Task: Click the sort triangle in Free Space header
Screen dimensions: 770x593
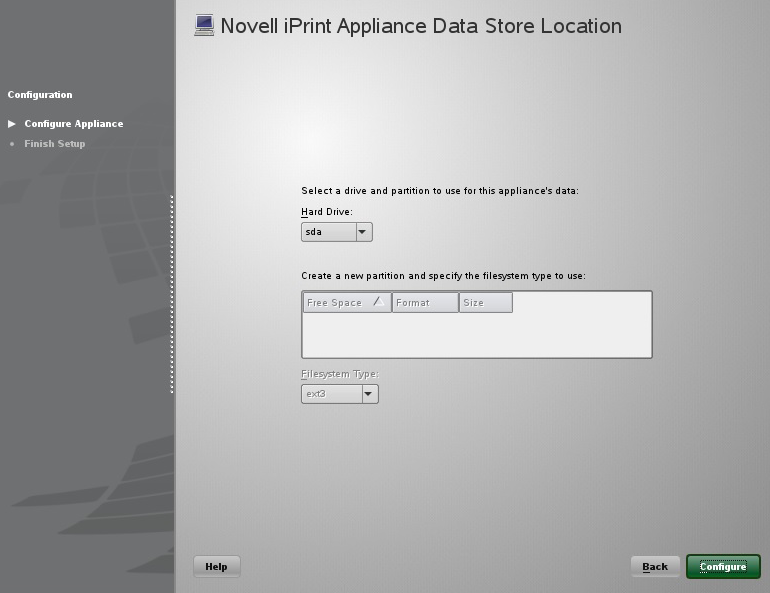Action: [x=379, y=301]
